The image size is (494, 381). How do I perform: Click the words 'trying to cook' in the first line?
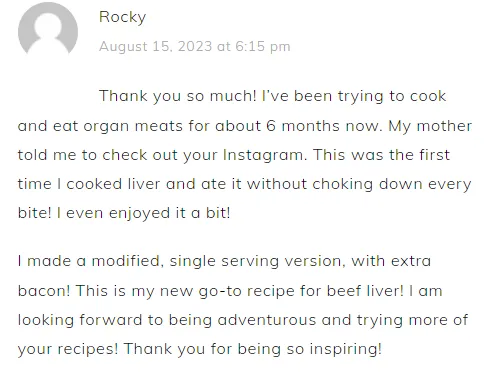(392, 96)
